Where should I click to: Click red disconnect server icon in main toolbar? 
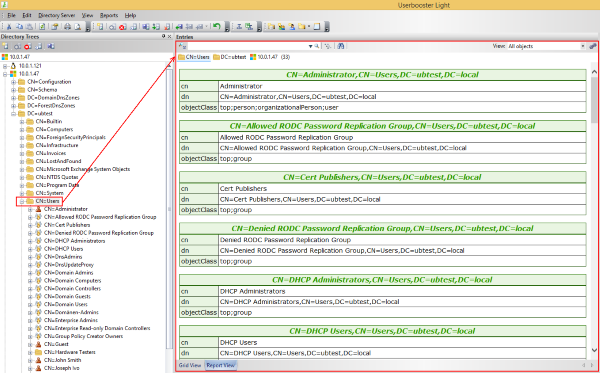coord(122,27)
